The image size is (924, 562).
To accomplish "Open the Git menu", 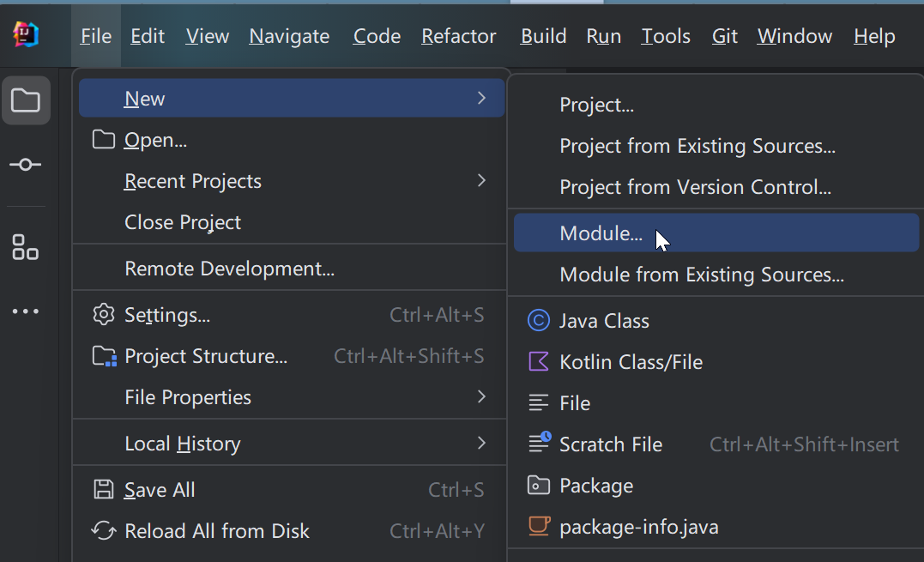I will click(725, 36).
